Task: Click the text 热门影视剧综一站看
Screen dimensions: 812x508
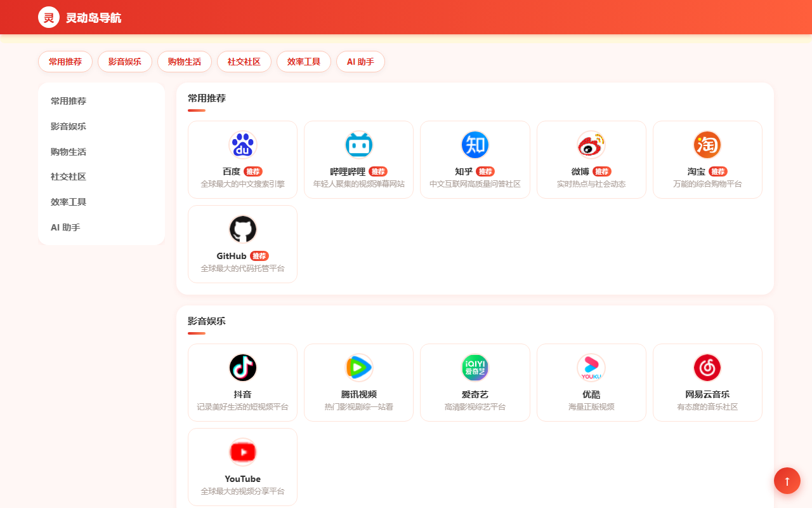Action: pyautogui.click(x=358, y=407)
